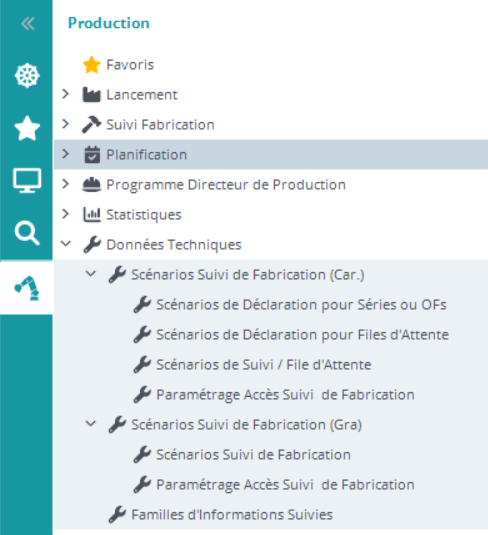Image resolution: width=488 pixels, height=535 pixels.
Task: Click the yellow star beside Favoris
Action: [91, 65]
